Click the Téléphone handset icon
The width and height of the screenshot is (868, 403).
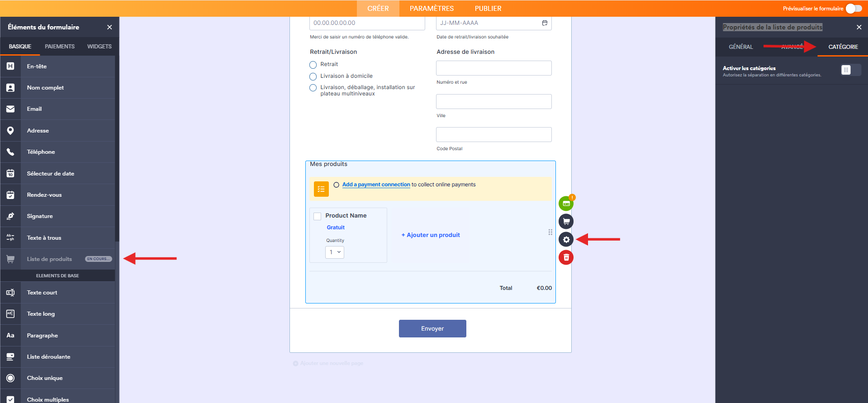pos(10,152)
